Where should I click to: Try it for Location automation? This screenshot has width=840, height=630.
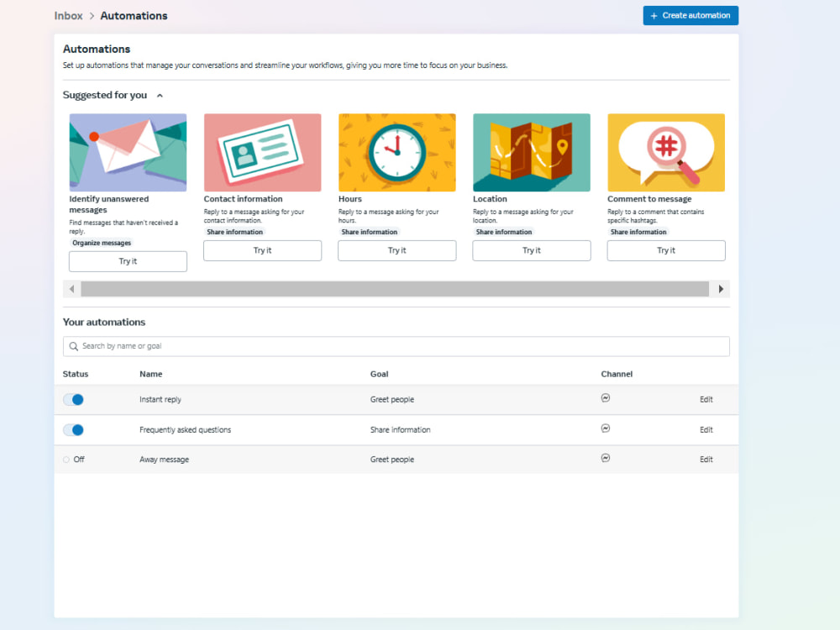tap(532, 250)
